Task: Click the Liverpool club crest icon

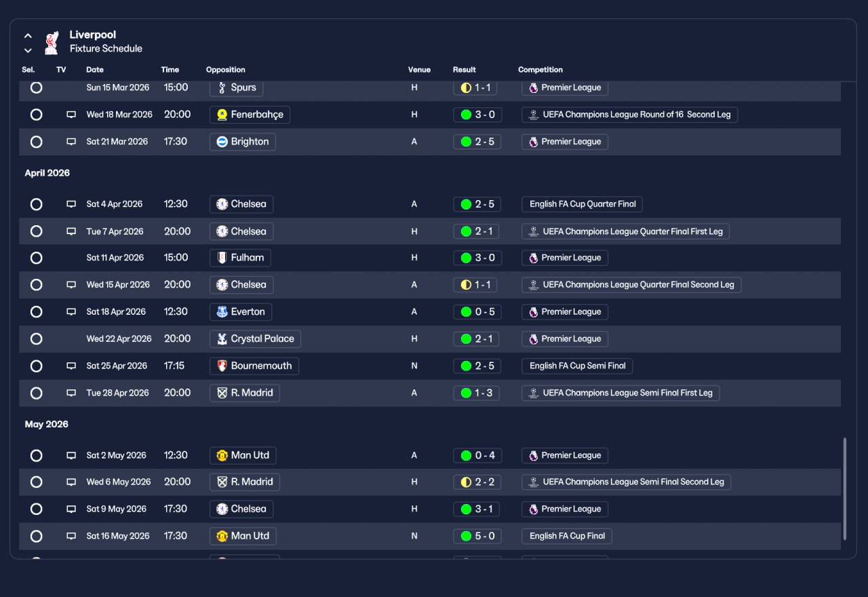Action: 51,42
